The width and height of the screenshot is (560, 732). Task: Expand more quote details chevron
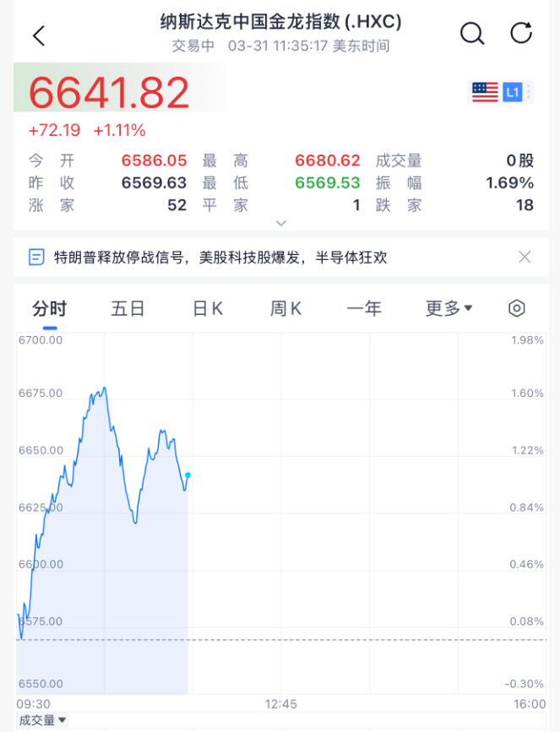coord(281,223)
